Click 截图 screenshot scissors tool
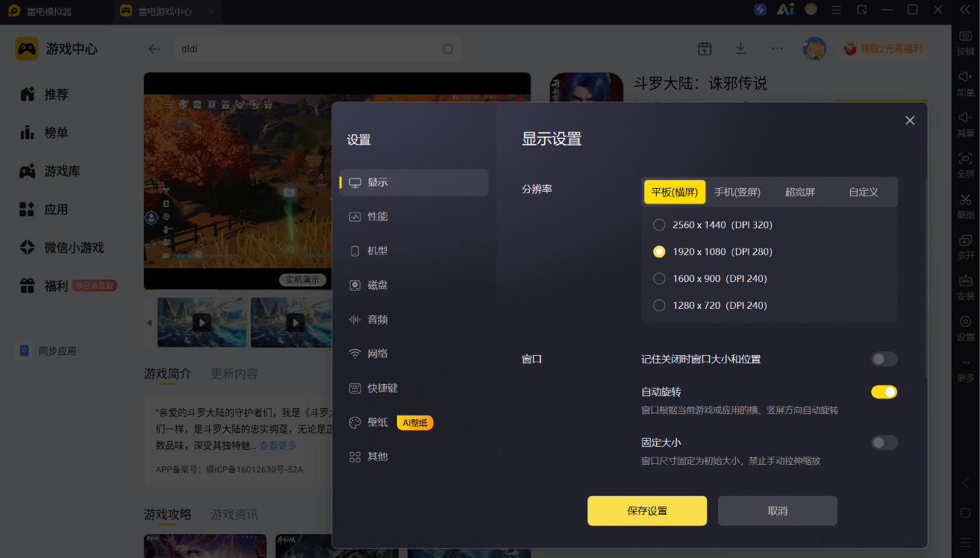The width and height of the screenshot is (980, 558). (x=966, y=205)
